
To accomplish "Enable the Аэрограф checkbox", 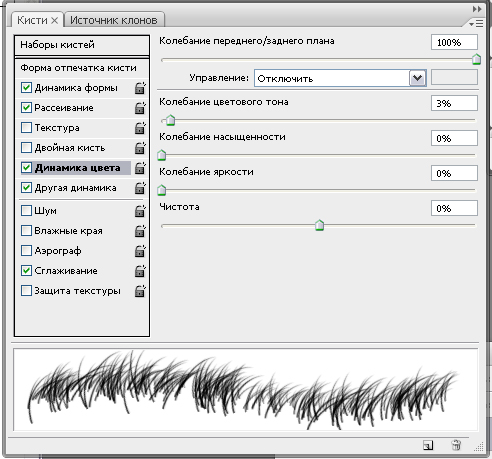I will (x=26, y=251).
